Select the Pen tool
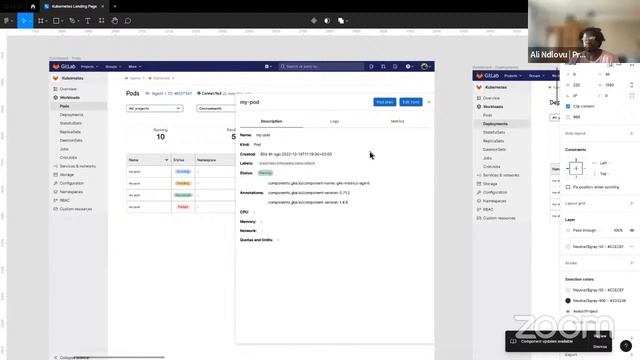Image resolution: width=640 pixels, height=360 pixels. pos(73,20)
